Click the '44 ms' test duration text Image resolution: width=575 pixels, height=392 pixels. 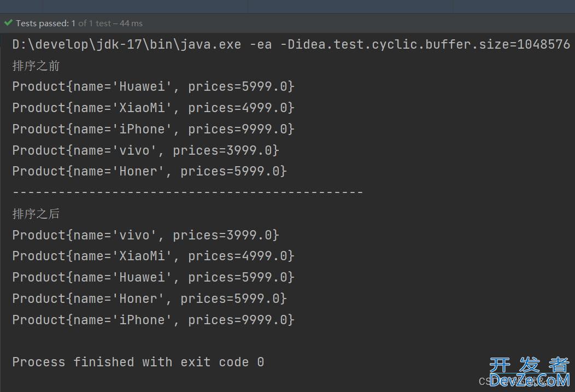click(x=131, y=23)
